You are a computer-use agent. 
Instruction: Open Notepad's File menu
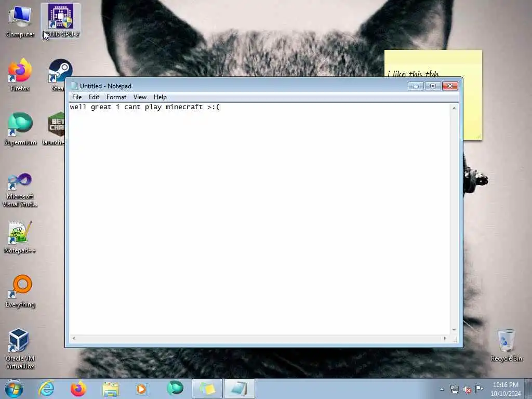77,97
